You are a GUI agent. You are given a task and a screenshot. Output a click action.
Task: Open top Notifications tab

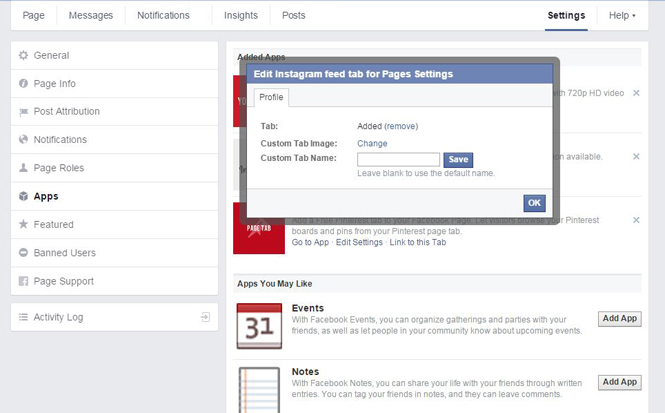(163, 15)
